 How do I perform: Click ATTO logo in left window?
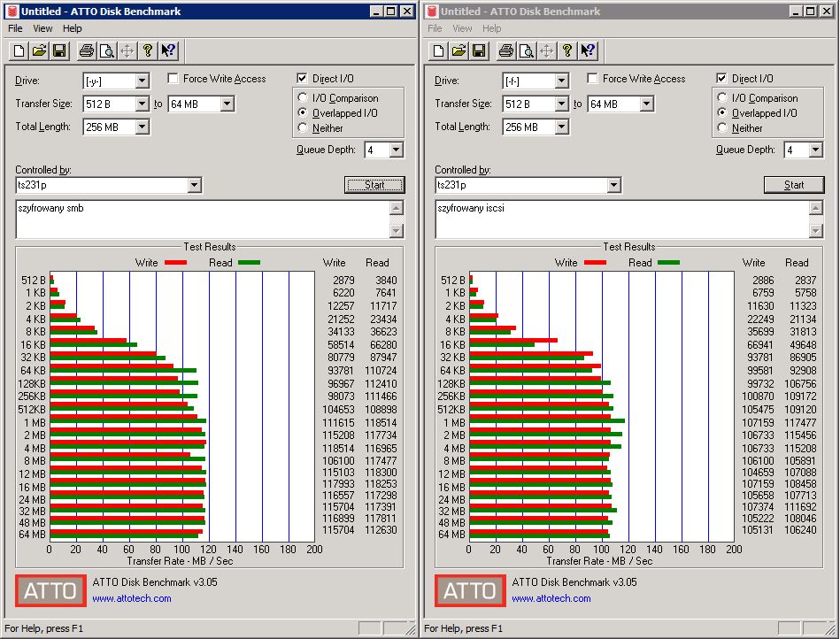[x=50, y=590]
